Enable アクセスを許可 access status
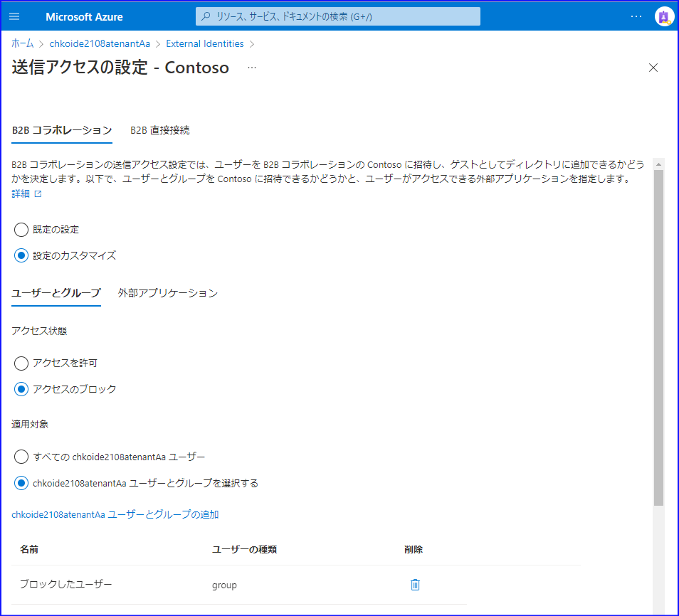This screenshot has height=616, width=679. coord(21,363)
